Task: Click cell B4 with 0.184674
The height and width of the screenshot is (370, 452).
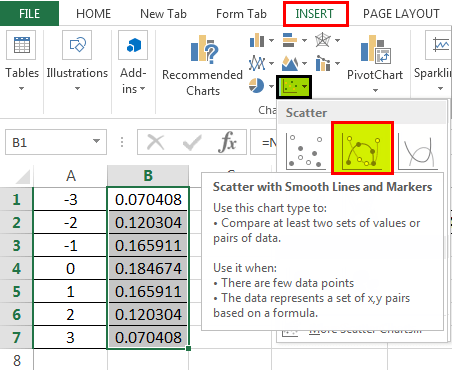Action: [x=148, y=268]
